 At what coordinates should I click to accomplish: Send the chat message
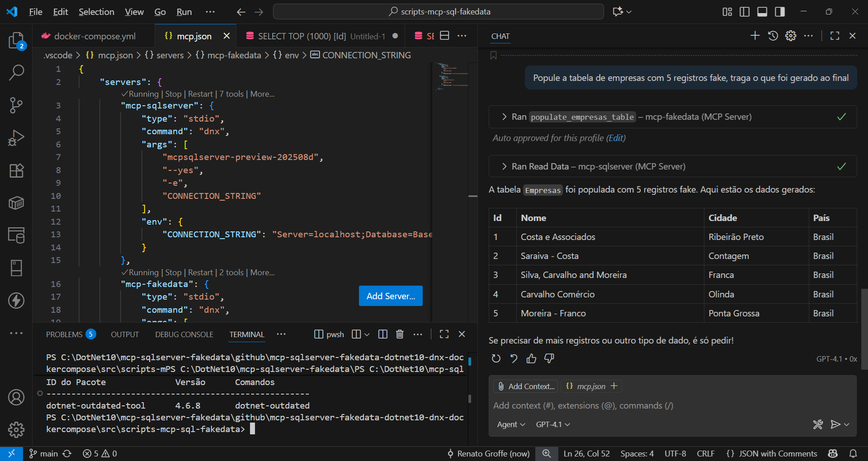coord(835,424)
